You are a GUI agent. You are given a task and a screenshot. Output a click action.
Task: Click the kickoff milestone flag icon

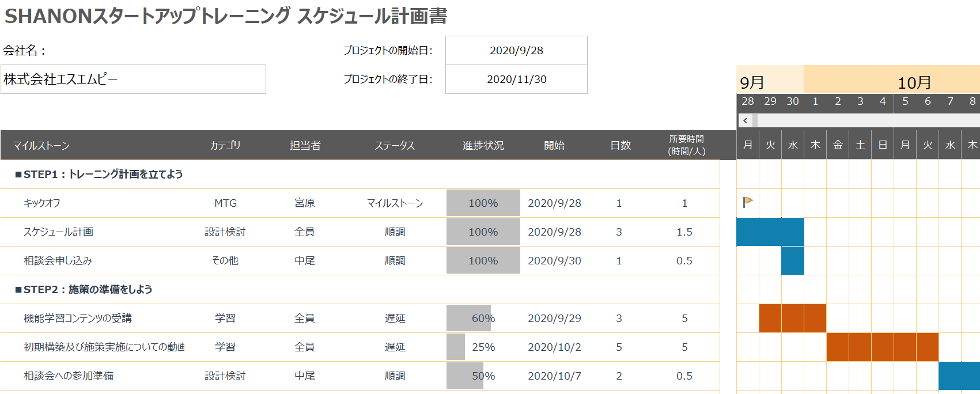tap(748, 202)
